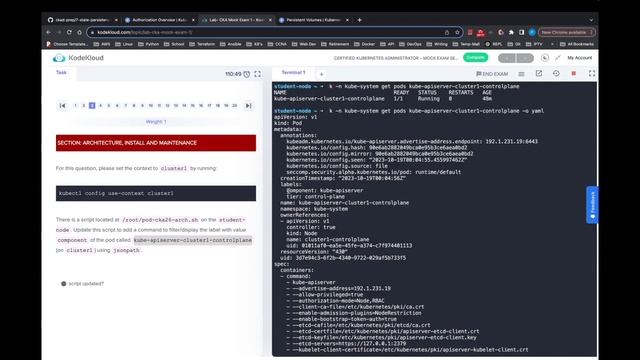This screenshot has height=360, width=640.
Task: Select the Task tab
Action: pyautogui.click(x=61, y=73)
